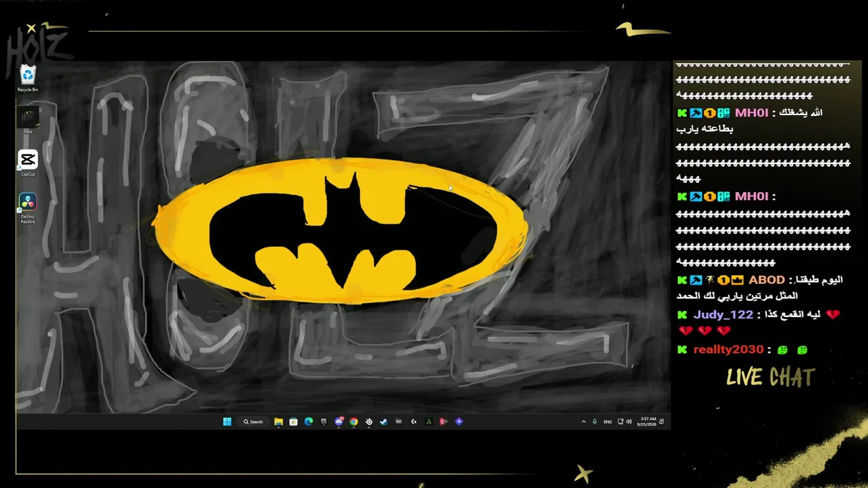868x488 pixels.
Task: Open the Windows Start menu
Action: [227, 422]
